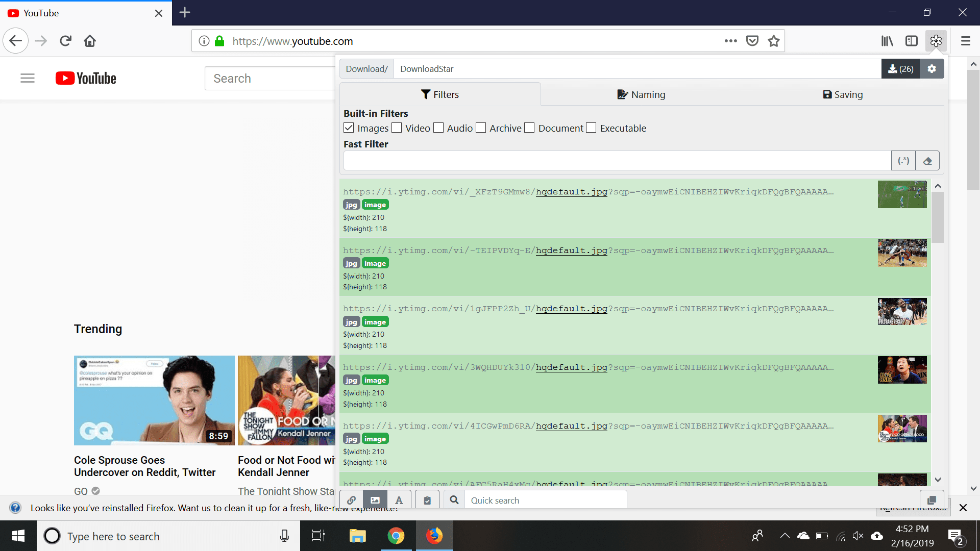Enable the Audio checkbox in Built-in Filters
980x551 pixels.
click(438, 128)
